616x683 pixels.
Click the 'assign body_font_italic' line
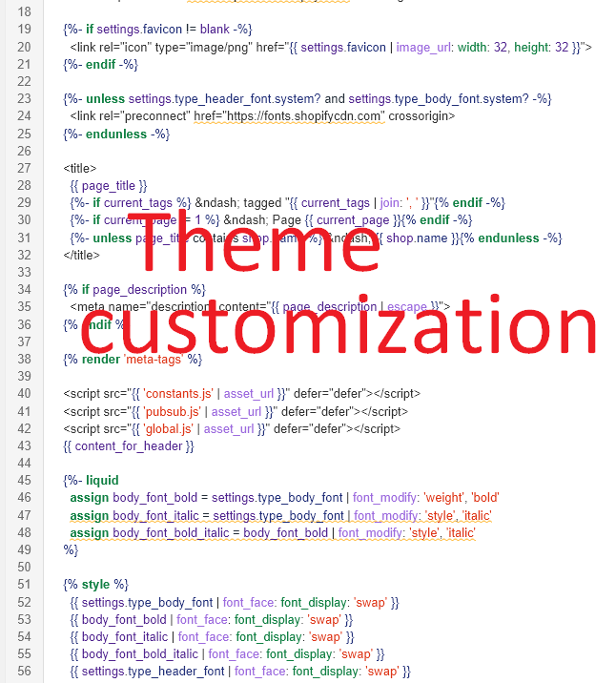tap(280, 516)
